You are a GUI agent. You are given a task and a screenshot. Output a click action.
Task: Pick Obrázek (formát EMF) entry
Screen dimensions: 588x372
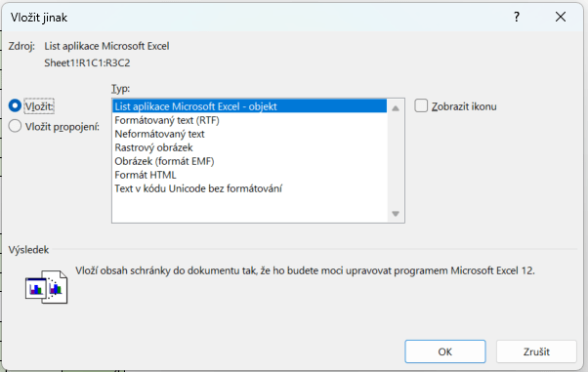[x=250, y=161]
